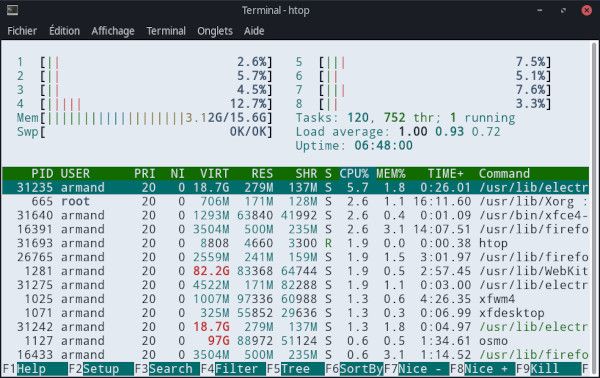Viewport: 600px width, 378px height.
Task: Select process row PID 26765
Action: click(295, 257)
